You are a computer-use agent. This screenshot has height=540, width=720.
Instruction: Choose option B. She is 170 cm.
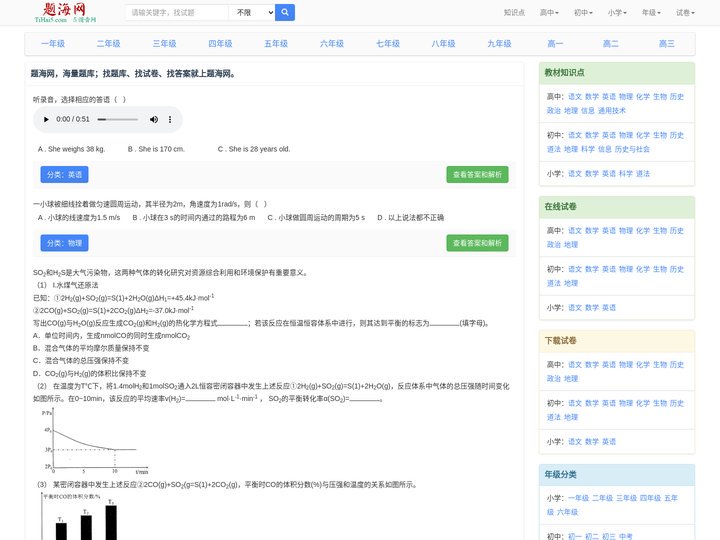156,149
